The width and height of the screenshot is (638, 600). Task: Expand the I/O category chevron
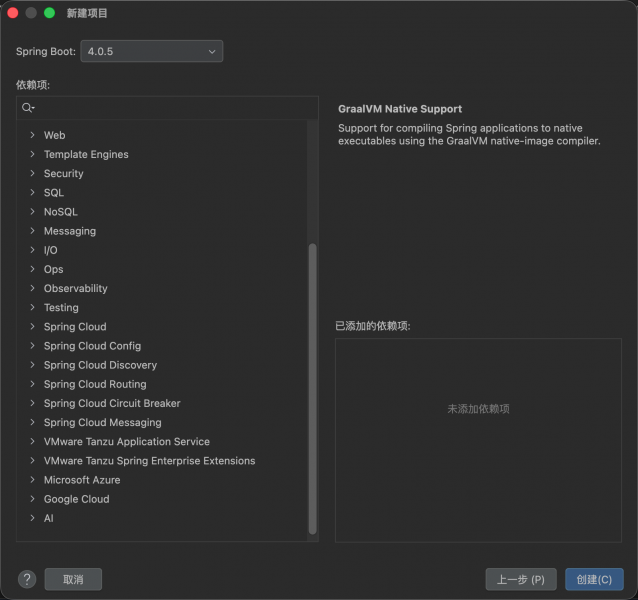pos(32,249)
